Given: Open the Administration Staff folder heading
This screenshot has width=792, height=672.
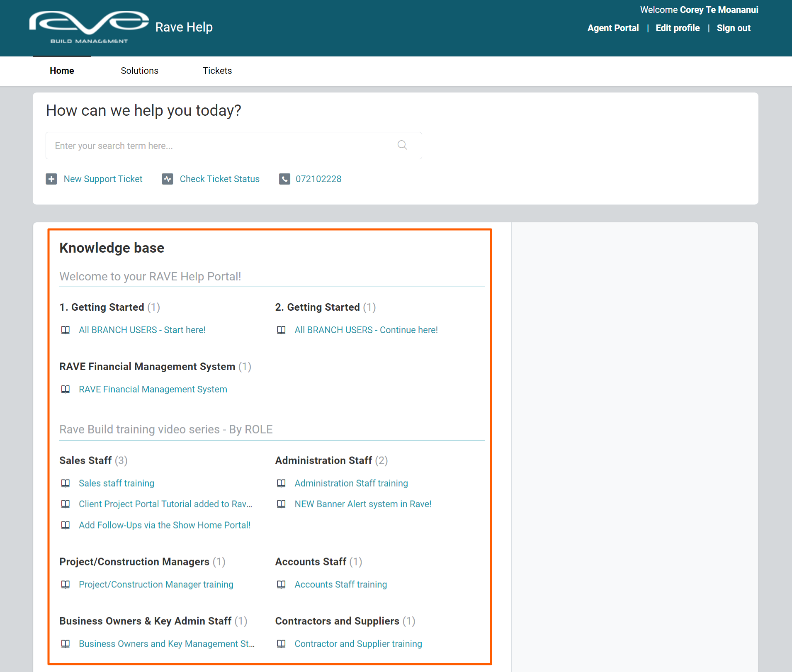Looking at the screenshot, I should [323, 461].
